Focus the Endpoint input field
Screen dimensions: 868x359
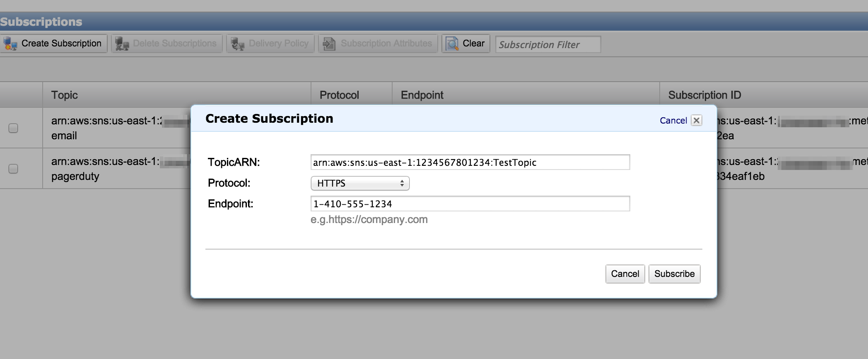pos(470,204)
